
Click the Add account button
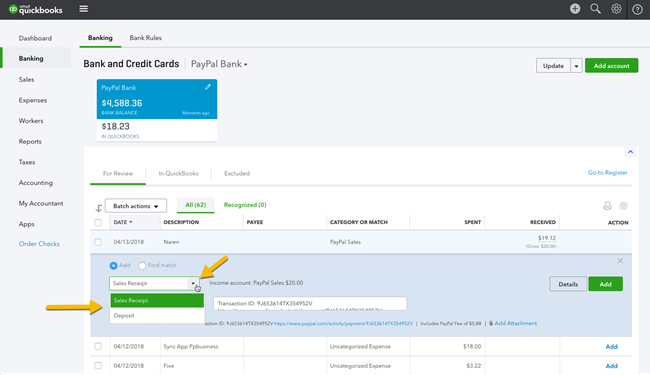[611, 66]
